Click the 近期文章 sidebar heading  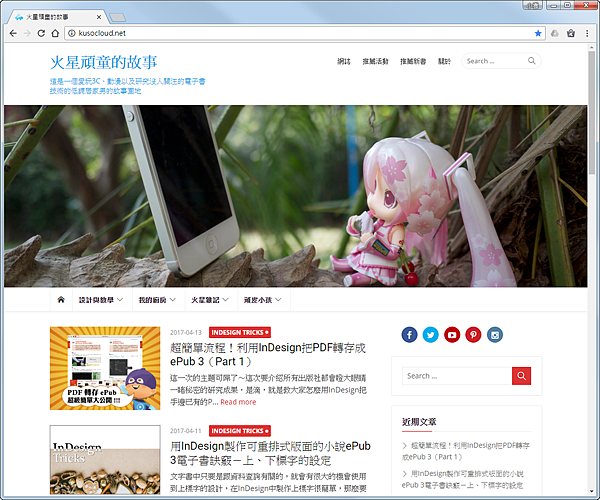(x=419, y=422)
